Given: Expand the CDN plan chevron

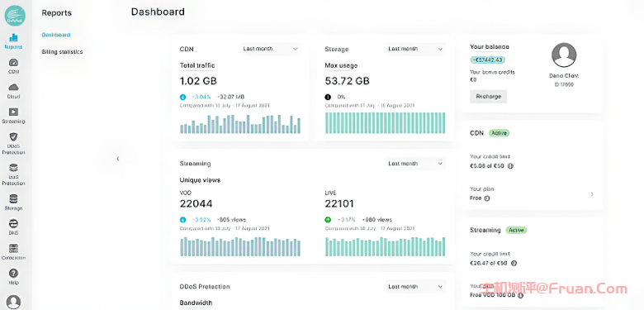Looking at the screenshot, I should [592, 194].
